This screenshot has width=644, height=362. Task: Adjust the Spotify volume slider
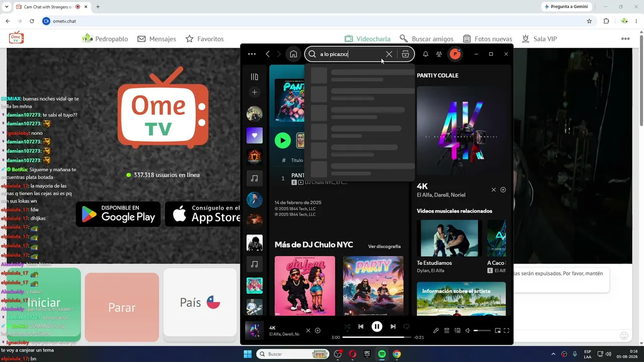click(x=482, y=330)
